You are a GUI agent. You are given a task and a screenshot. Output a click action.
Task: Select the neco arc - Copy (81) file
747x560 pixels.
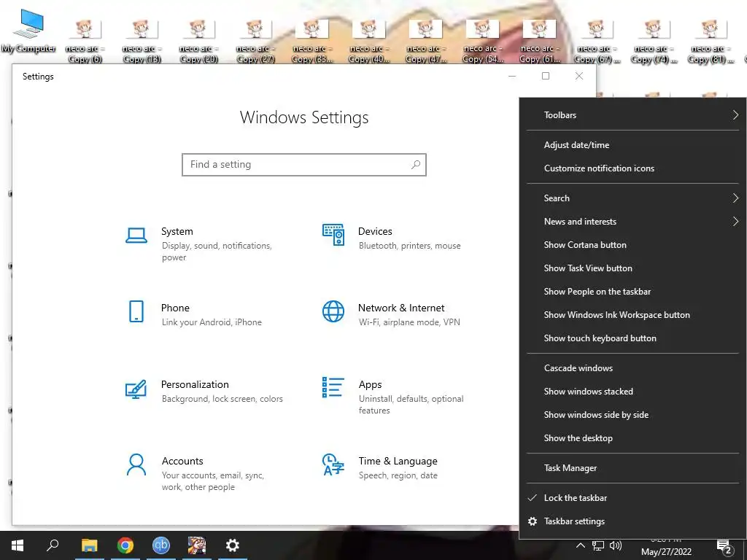pyautogui.click(x=711, y=41)
